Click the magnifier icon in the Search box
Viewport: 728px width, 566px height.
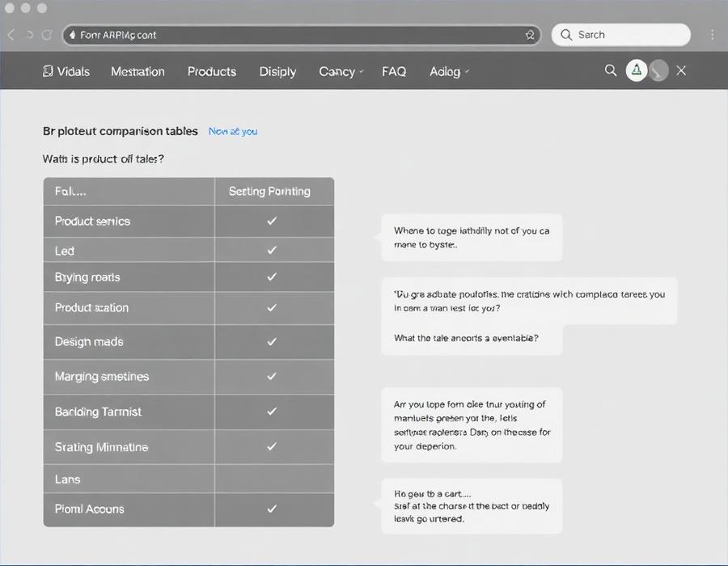point(566,35)
